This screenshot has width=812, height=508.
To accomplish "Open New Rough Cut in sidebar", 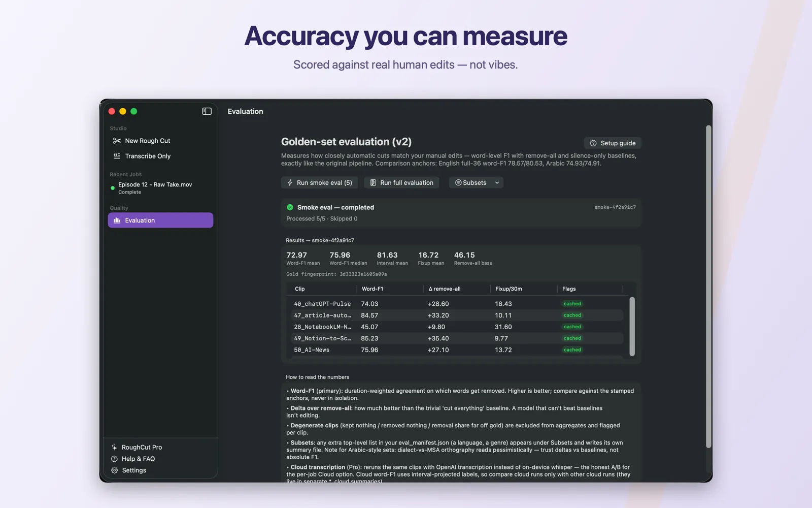I will (160, 141).
